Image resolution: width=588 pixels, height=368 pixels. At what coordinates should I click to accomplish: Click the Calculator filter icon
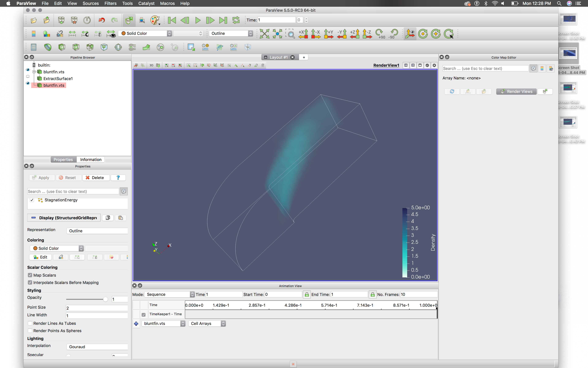coord(34,47)
